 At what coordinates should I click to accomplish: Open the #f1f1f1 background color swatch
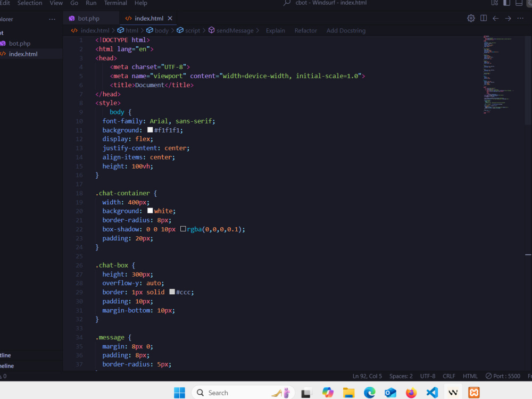(150, 130)
